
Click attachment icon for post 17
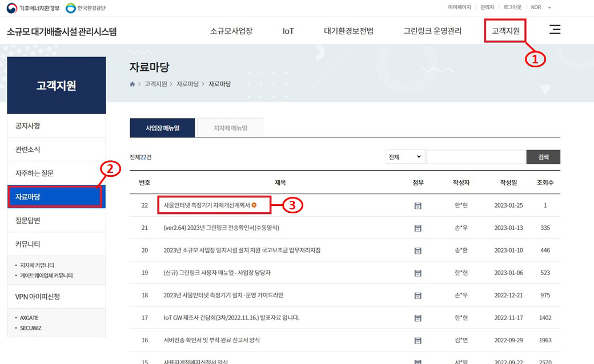418,318
